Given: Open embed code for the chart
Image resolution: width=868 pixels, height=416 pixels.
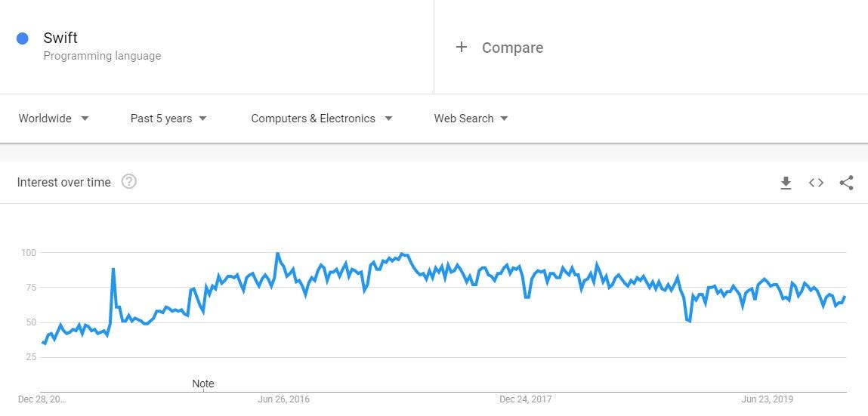Looking at the screenshot, I should point(816,183).
